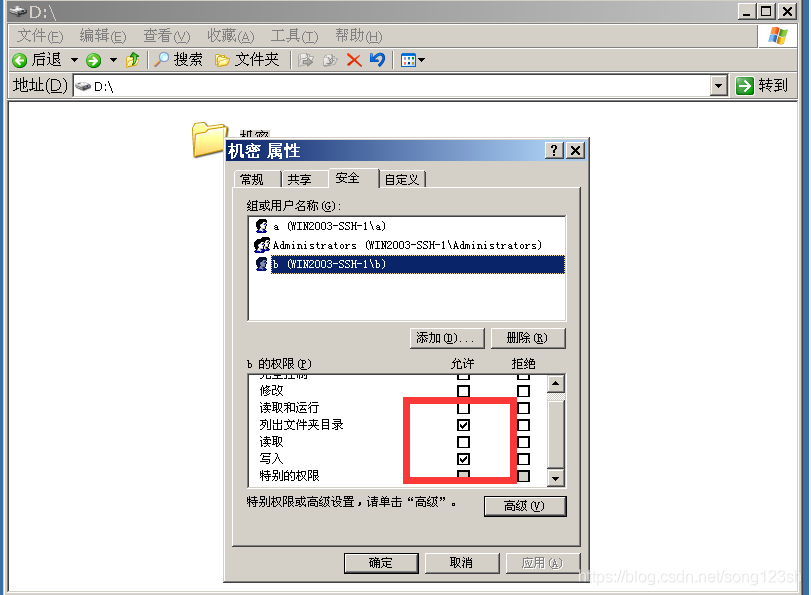The height and width of the screenshot is (595, 811).
Task: Click the 应用(A) button
Action: coord(543,563)
